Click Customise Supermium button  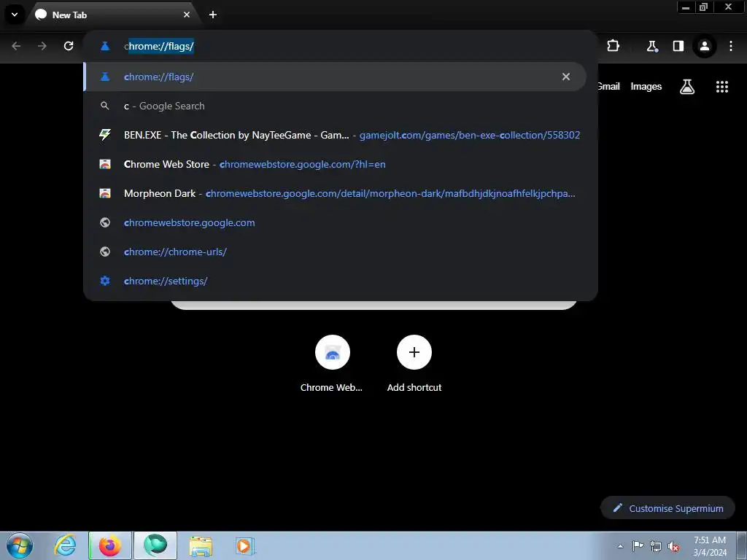[x=667, y=508]
